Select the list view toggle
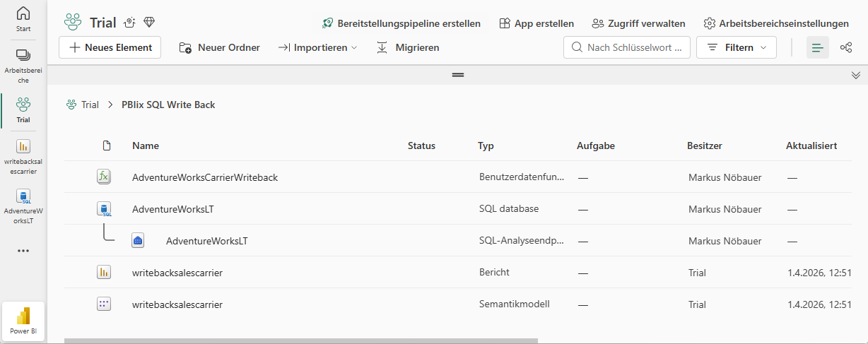This screenshot has height=344, width=868. point(817,47)
